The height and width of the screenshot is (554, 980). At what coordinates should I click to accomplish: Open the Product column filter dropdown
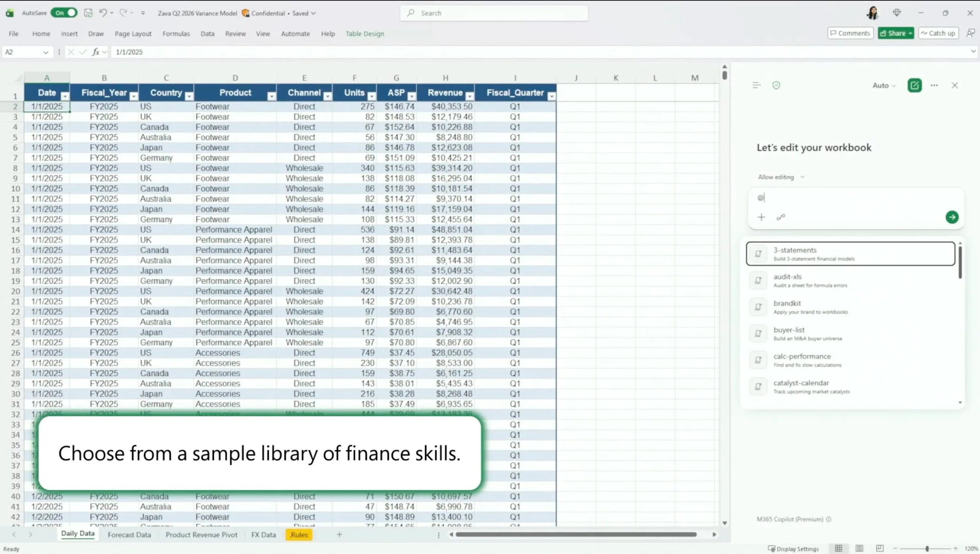(272, 96)
